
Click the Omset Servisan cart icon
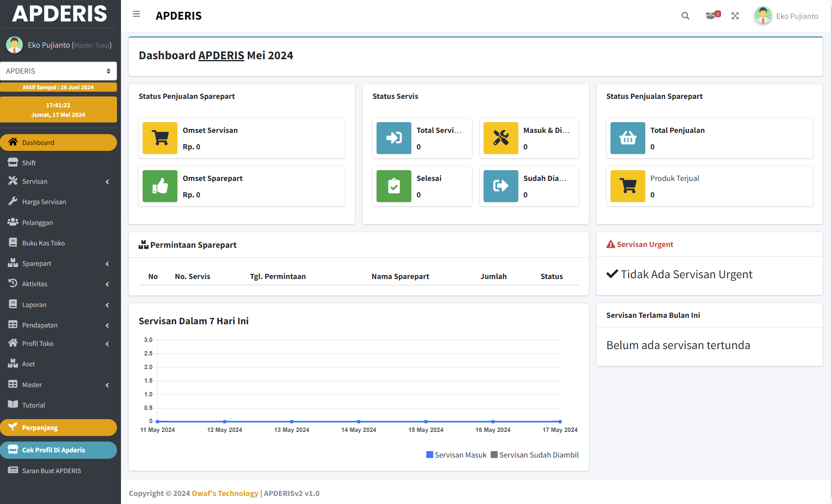tap(160, 138)
